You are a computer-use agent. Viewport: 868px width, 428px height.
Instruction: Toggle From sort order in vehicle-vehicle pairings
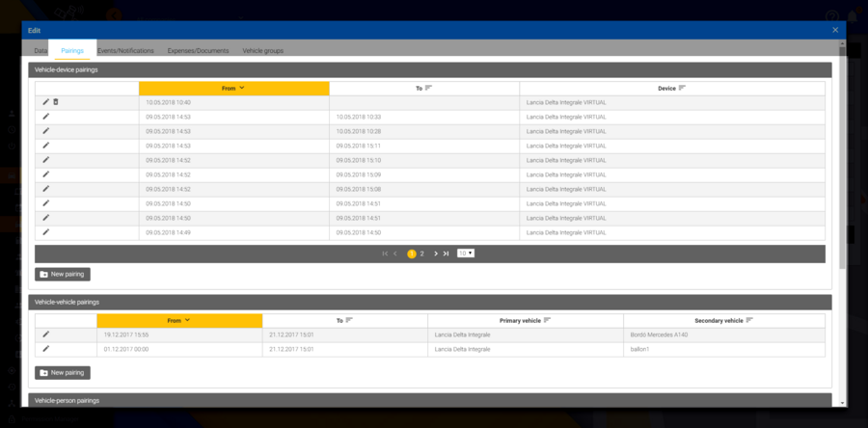179,320
